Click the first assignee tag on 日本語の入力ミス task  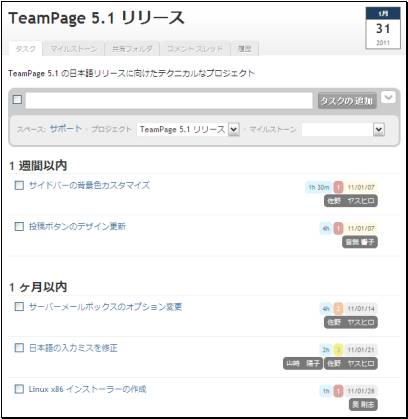pyautogui.click(x=303, y=364)
